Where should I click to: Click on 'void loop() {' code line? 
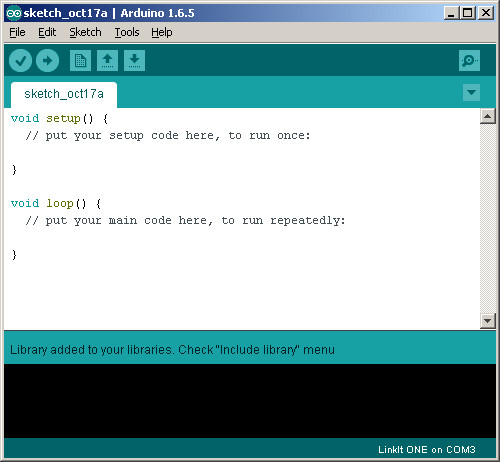(x=56, y=203)
